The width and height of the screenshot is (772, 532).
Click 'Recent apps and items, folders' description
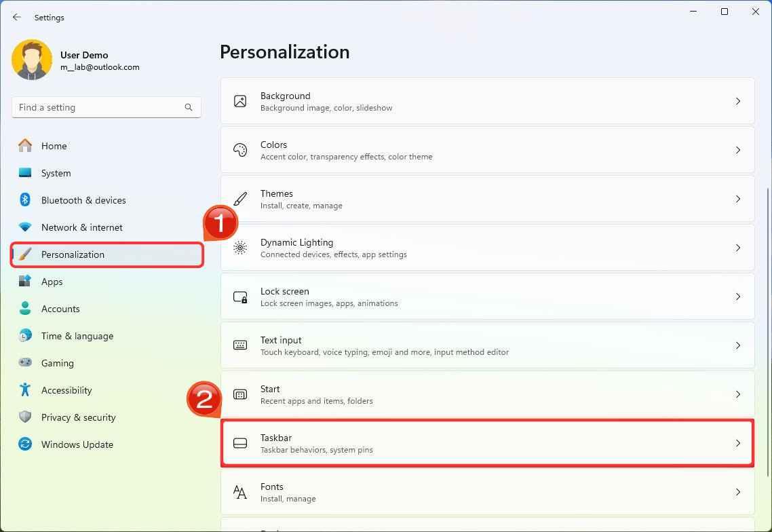(x=317, y=401)
